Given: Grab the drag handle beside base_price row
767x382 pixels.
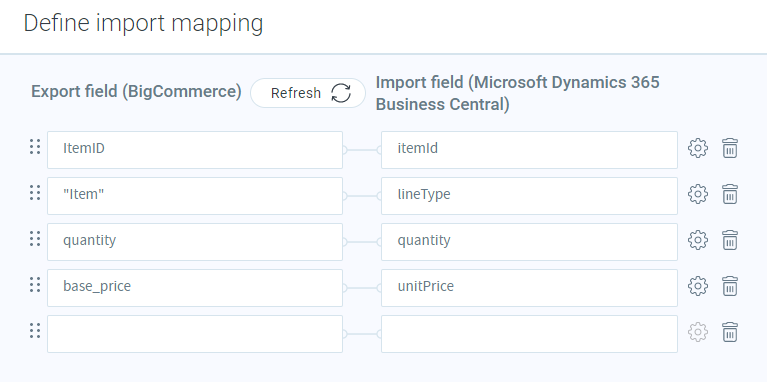Looking at the screenshot, I should pyautogui.click(x=35, y=284).
